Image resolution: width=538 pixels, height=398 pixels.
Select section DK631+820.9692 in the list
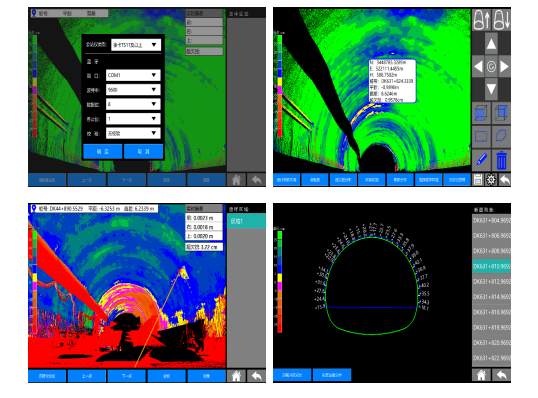pyautogui.click(x=492, y=343)
